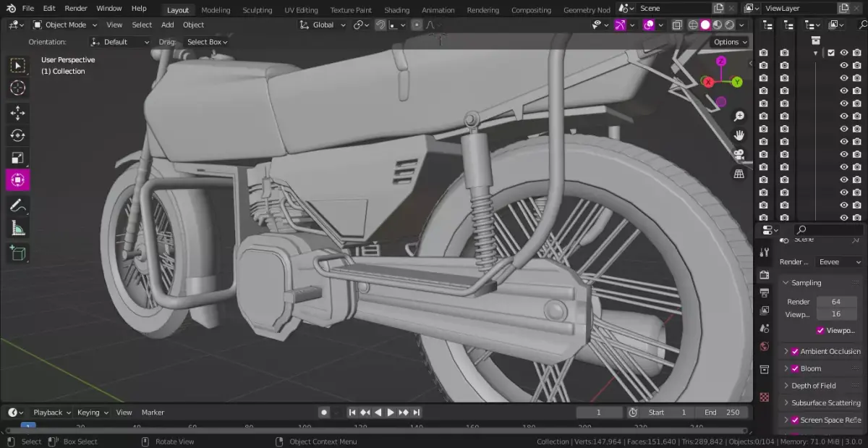
Task: Open Orientation Default dropdown
Action: [x=120, y=42]
